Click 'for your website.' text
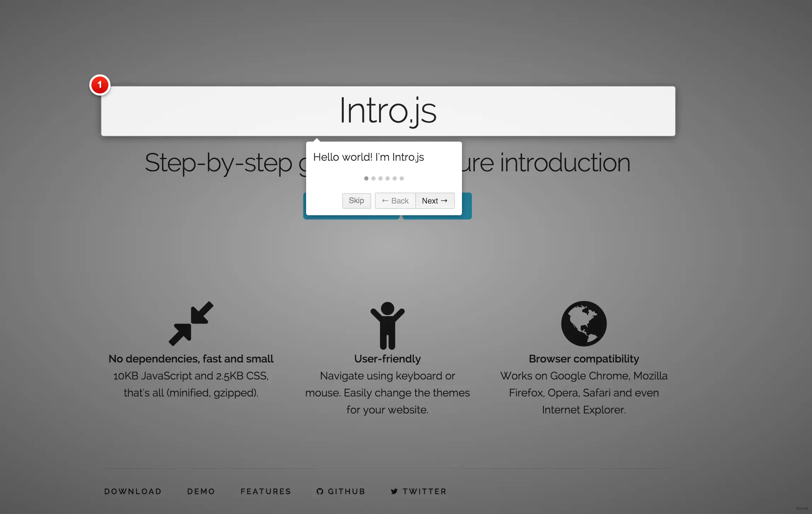This screenshot has height=514, width=812. point(388,410)
